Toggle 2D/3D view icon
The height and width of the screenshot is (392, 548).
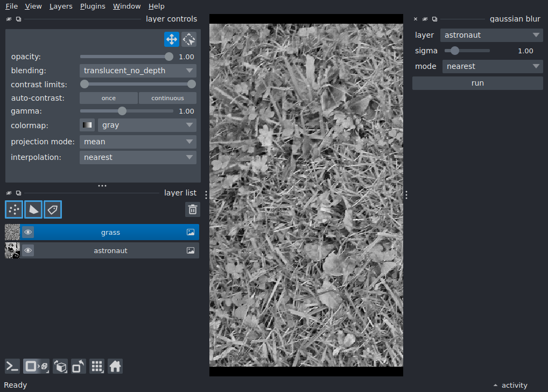37,367
